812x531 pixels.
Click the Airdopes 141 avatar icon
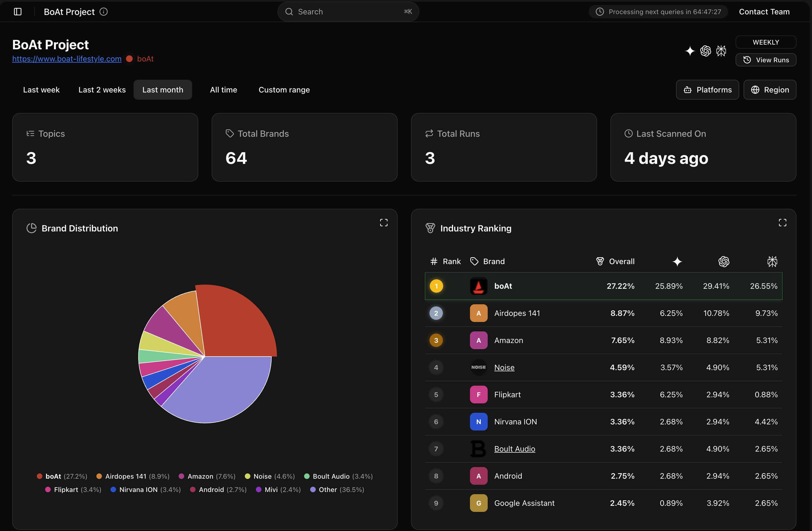(479, 313)
